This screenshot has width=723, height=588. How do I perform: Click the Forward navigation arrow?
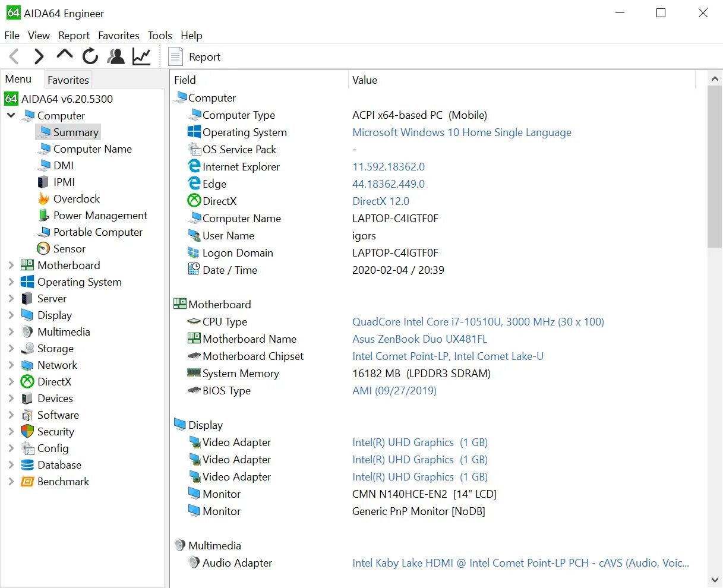point(39,56)
